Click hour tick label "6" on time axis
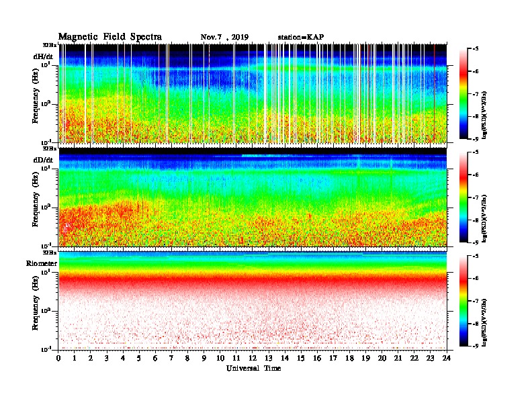This screenshot has height=411, width=532. click(155, 359)
